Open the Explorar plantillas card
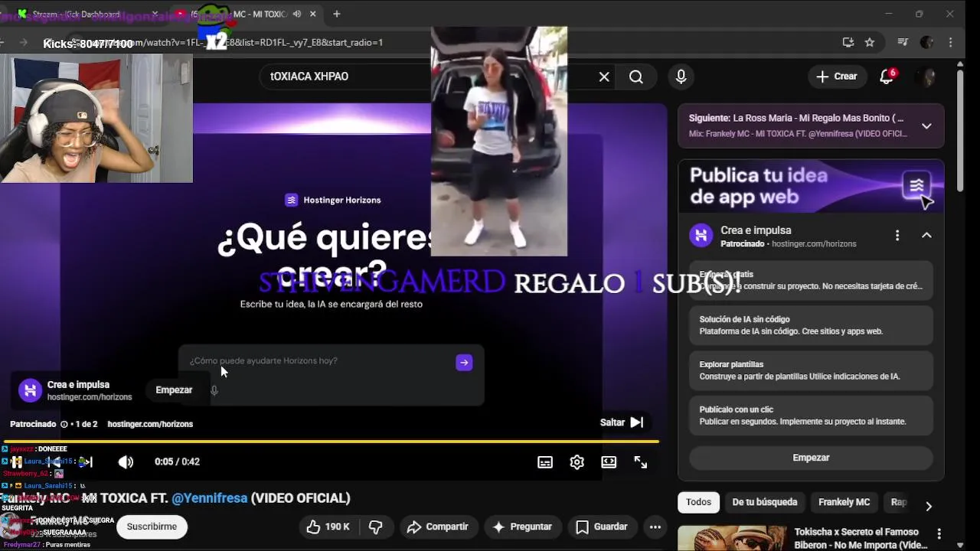This screenshot has height=551, width=980. (x=811, y=370)
